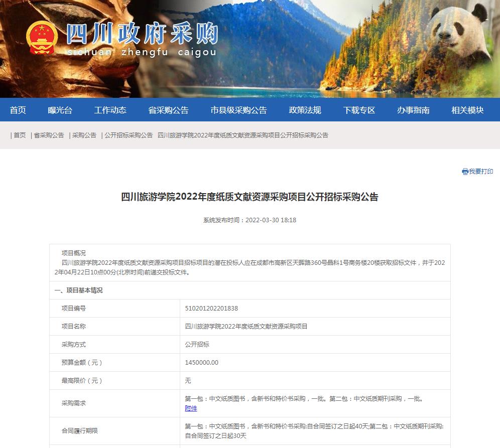Image resolution: width=500 pixels, height=448 pixels.
Task: Open 省采购公告 menu item
Action: click(x=168, y=110)
